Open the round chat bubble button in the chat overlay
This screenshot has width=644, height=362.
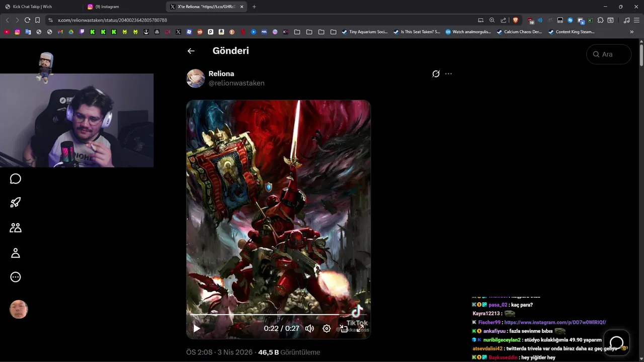pos(617,342)
